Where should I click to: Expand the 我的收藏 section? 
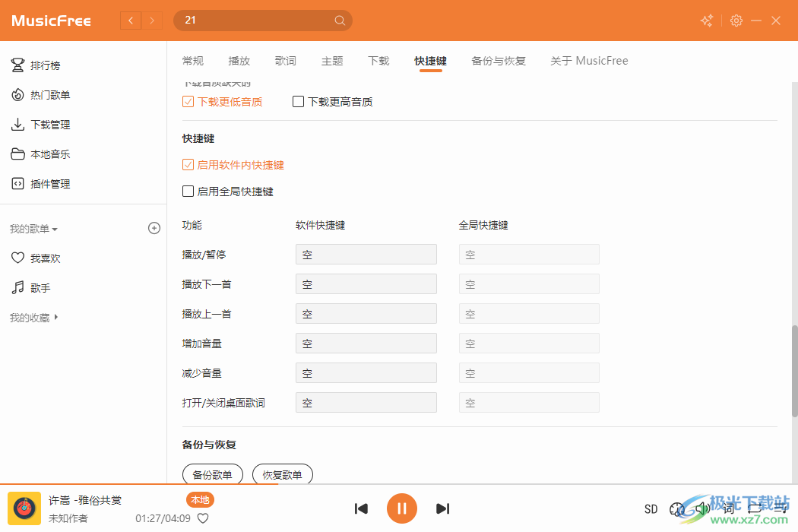[x=33, y=317]
